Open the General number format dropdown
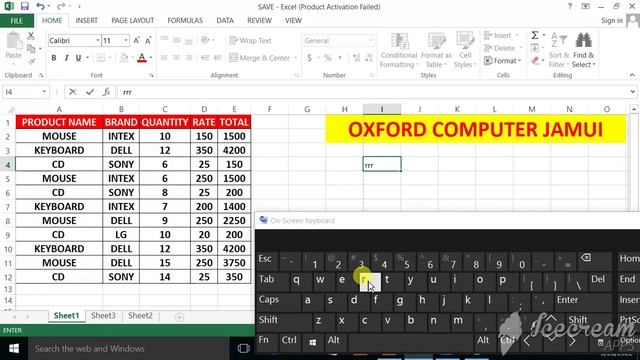Viewport: 640px width, 360px height. pos(371,40)
